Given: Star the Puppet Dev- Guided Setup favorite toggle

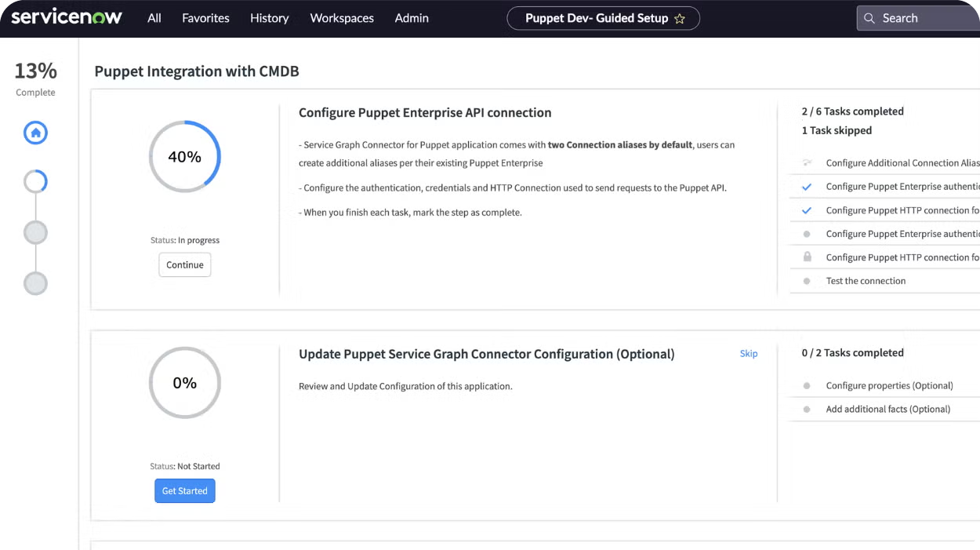Looking at the screenshot, I should [x=680, y=18].
